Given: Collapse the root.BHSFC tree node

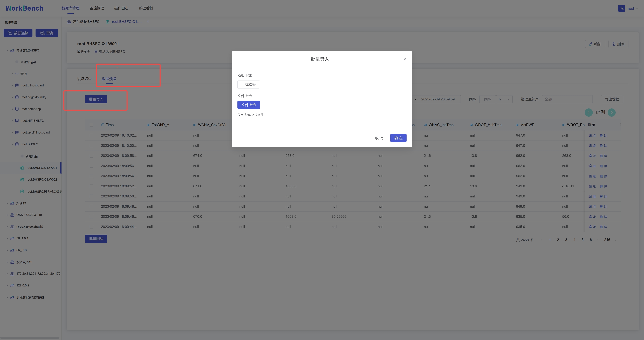Looking at the screenshot, I should pyautogui.click(x=12, y=144).
